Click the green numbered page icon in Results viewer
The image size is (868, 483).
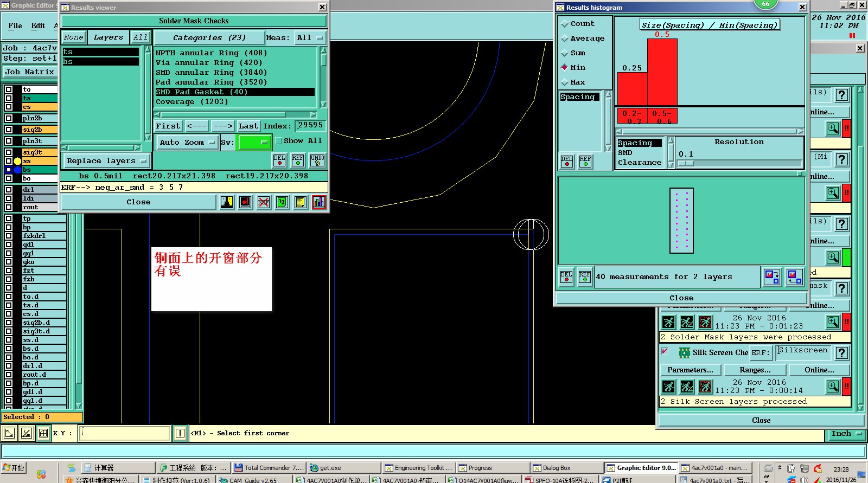[x=282, y=202]
